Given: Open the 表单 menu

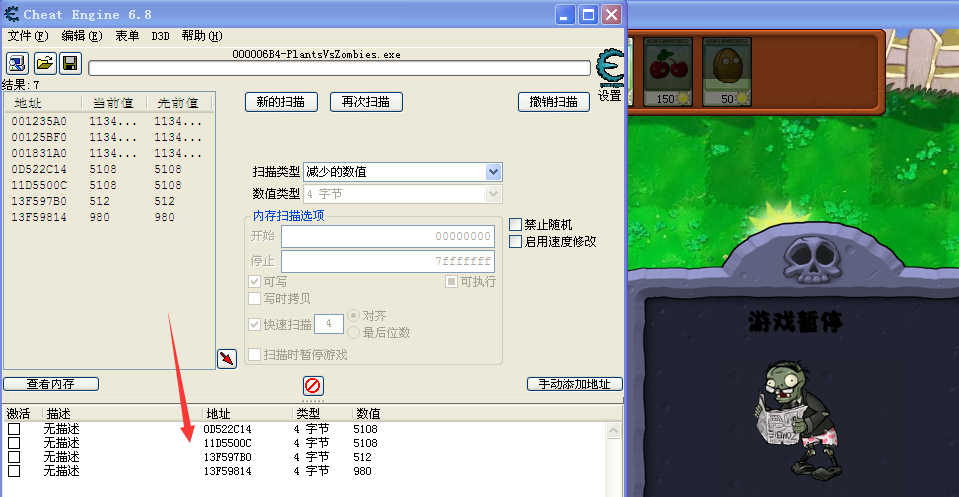Looking at the screenshot, I should coord(127,36).
